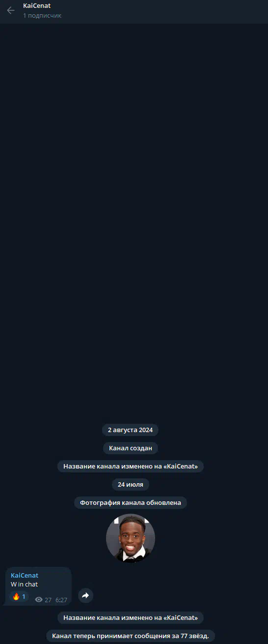Click "Фотография канала обновлена" service message
This screenshot has height=644, width=268.
(131, 503)
